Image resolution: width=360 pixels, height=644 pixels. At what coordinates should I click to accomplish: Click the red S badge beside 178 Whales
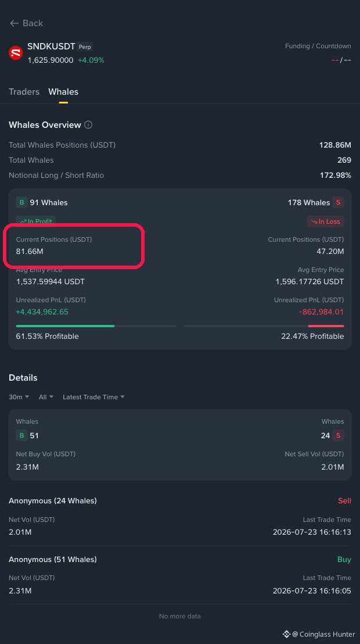(339, 202)
